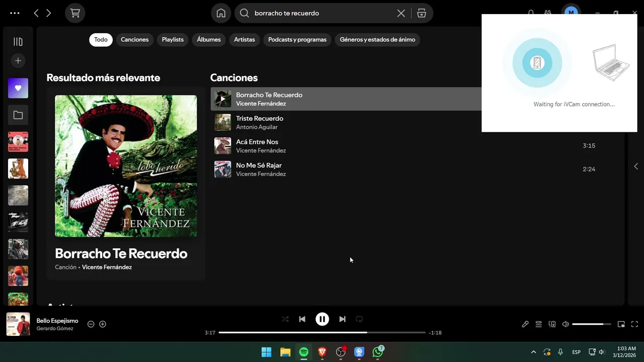Image resolution: width=644 pixels, height=362 pixels.
Task: Click the Acá Entre Nos album thumbnail
Action: 223,146
